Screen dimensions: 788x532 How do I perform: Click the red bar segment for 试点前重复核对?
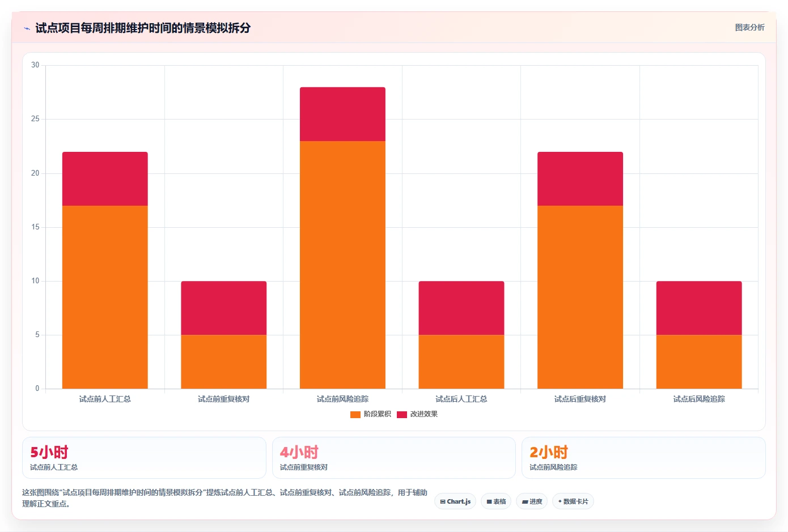tap(224, 308)
